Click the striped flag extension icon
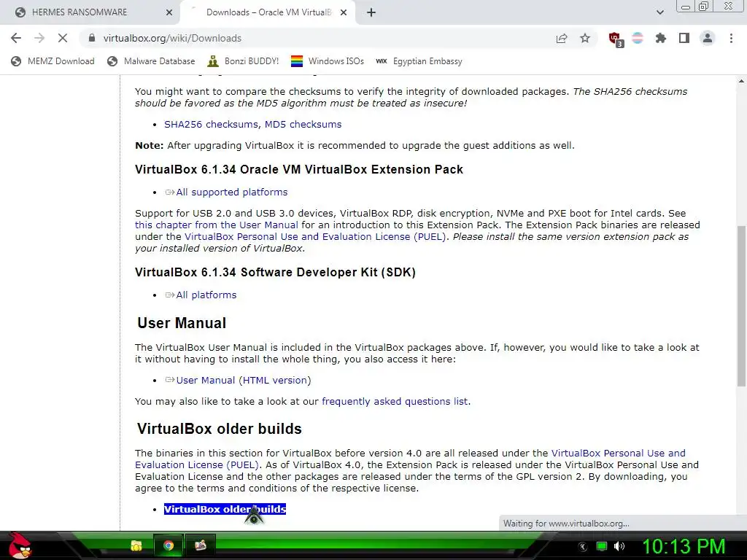This screenshot has height=560, width=747. (638, 38)
